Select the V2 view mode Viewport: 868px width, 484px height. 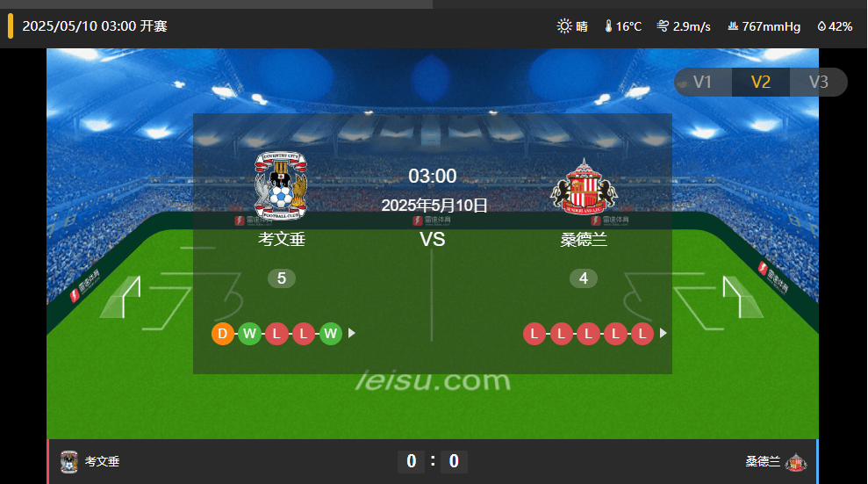pyautogui.click(x=761, y=82)
